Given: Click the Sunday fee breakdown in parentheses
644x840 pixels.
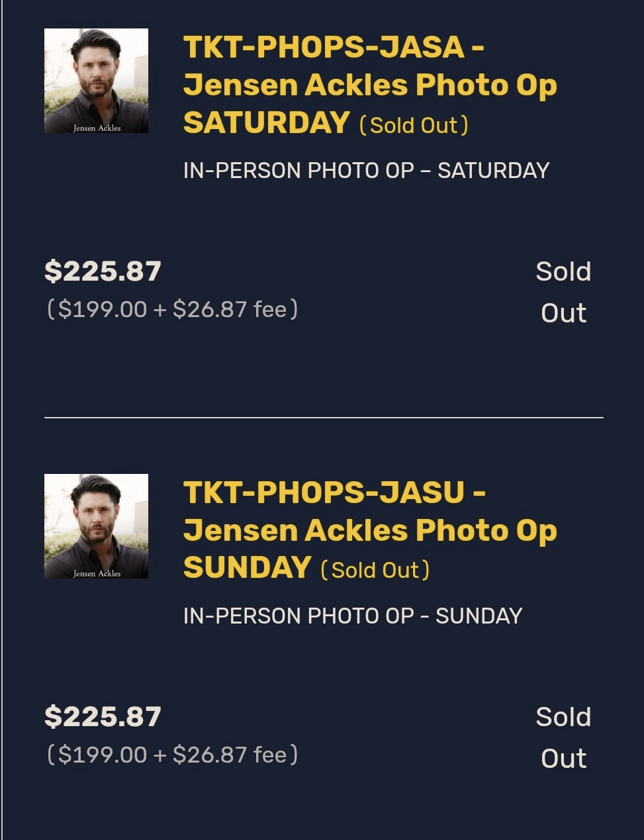Looking at the screenshot, I should pyautogui.click(x=172, y=755).
